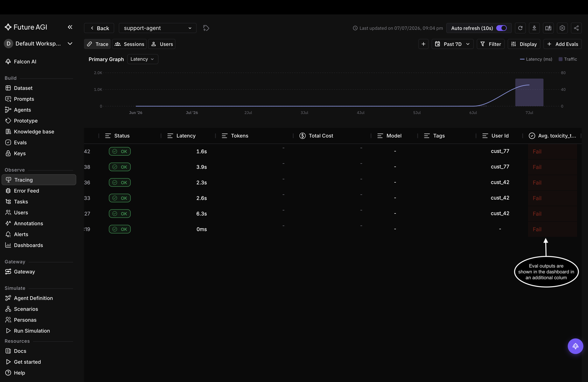Click the download icon in the top bar
Screen dimensions: 588x382
534,28
